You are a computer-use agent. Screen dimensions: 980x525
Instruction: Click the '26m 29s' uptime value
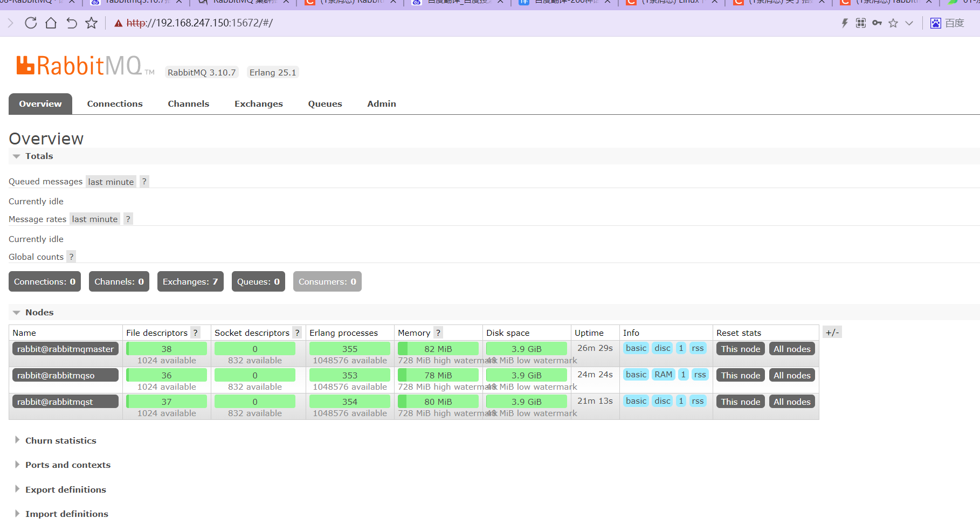[x=595, y=348]
